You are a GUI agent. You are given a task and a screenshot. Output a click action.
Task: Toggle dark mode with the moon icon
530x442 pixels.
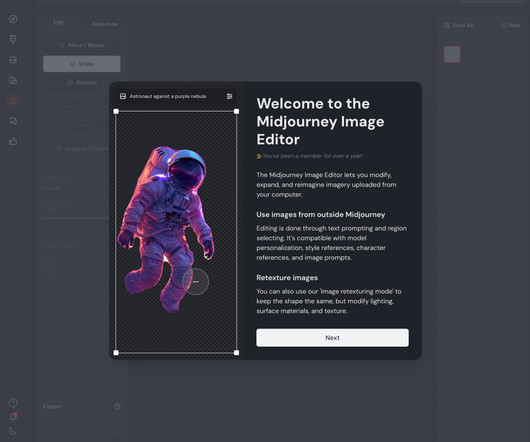(13, 431)
